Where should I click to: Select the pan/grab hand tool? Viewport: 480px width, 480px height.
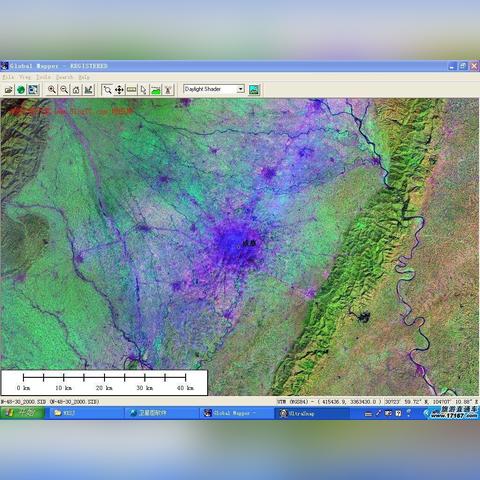click(x=119, y=90)
